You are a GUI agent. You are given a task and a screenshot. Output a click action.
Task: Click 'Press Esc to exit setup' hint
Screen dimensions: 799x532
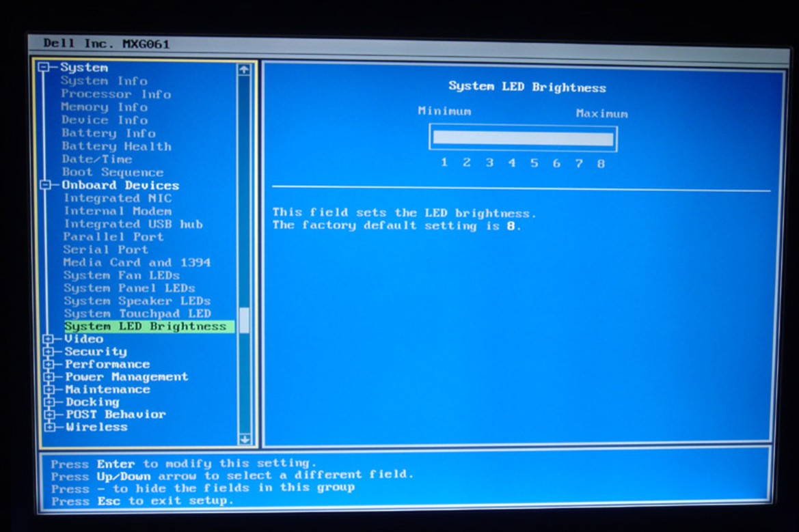[142, 501]
